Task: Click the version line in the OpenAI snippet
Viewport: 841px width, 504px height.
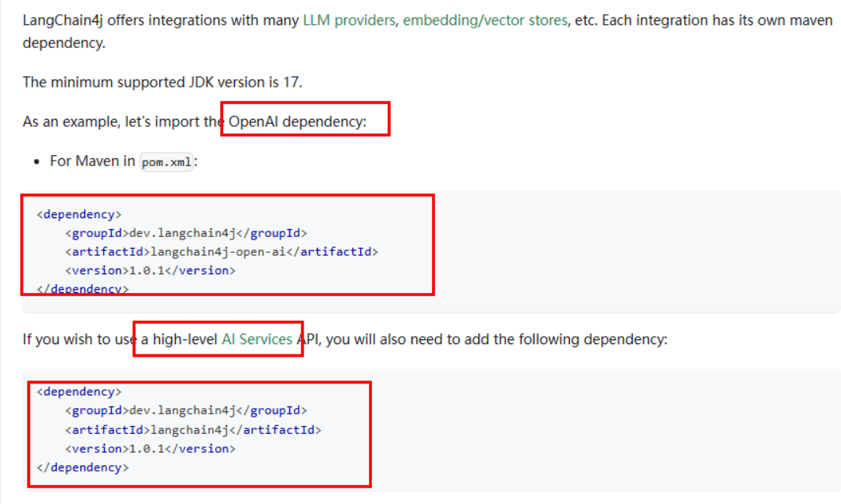Action: (x=151, y=271)
